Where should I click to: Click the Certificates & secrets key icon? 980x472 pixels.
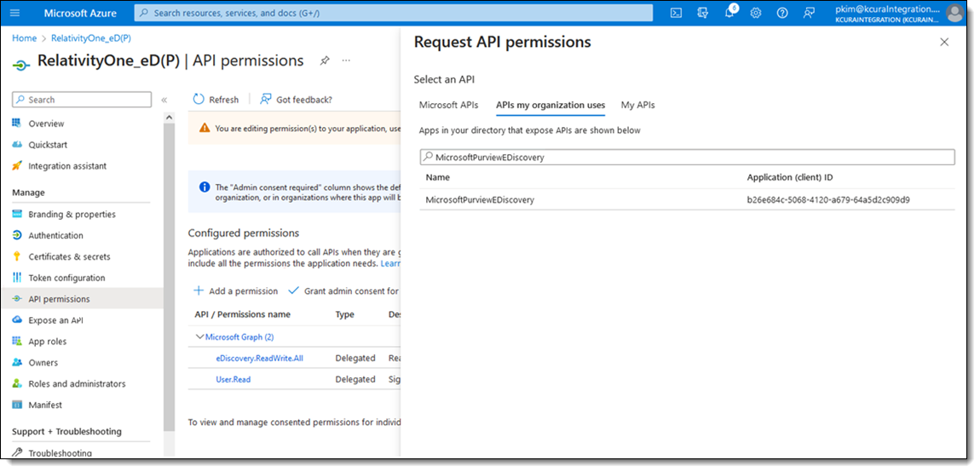[x=18, y=256]
